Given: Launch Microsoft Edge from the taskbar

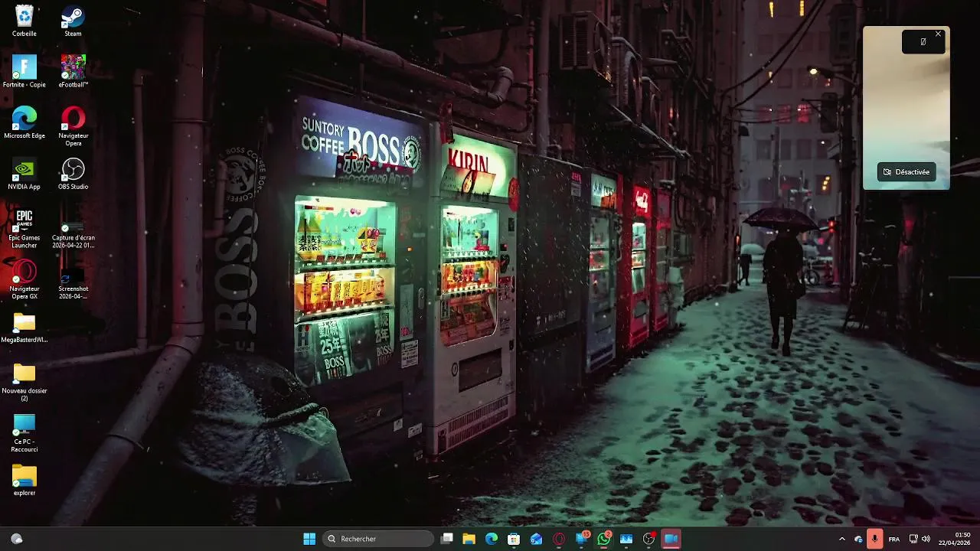Looking at the screenshot, I should click(x=492, y=539).
